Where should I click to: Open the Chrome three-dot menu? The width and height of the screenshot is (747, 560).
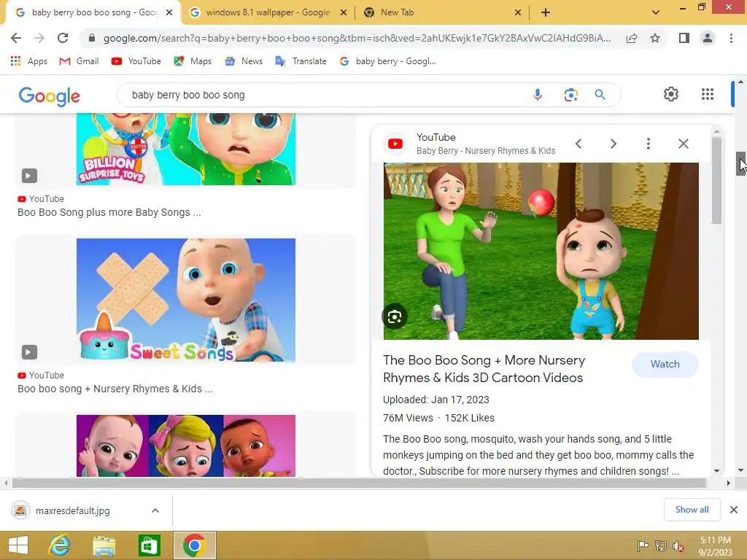pyautogui.click(x=731, y=38)
